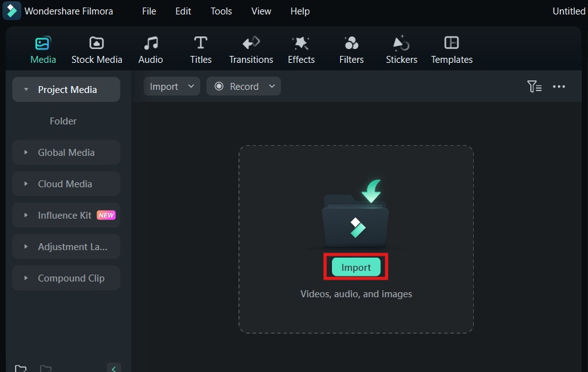Open the Audio music-note icon
588x372 pixels.
click(x=151, y=43)
